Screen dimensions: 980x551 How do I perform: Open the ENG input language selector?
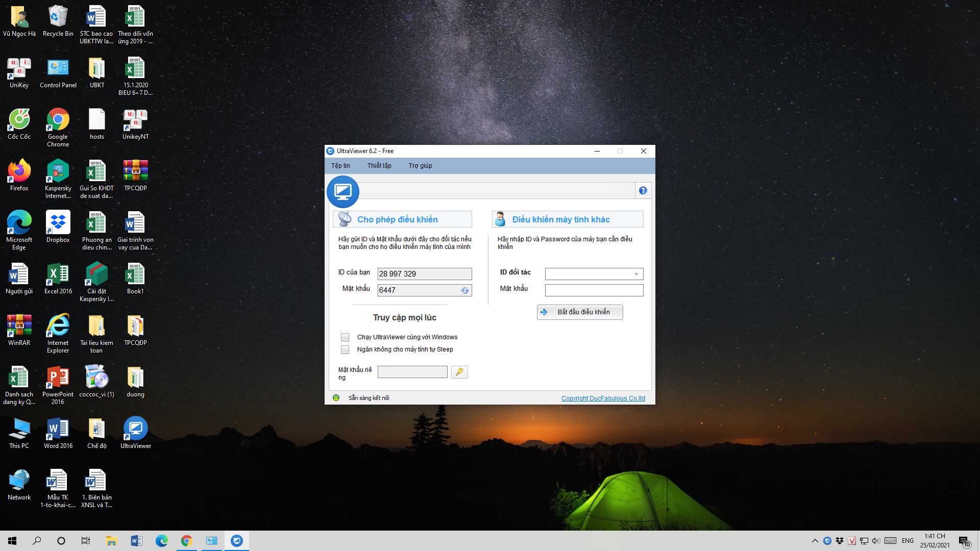tap(908, 541)
